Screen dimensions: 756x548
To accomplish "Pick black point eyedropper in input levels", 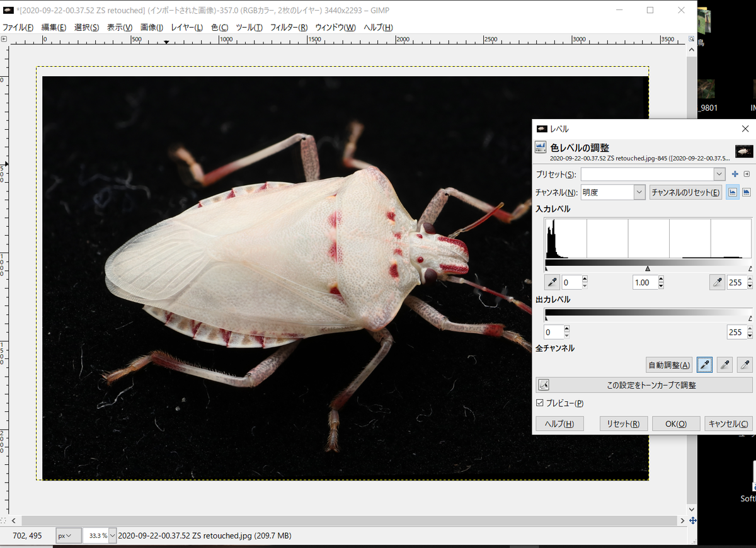I will tap(552, 282).
